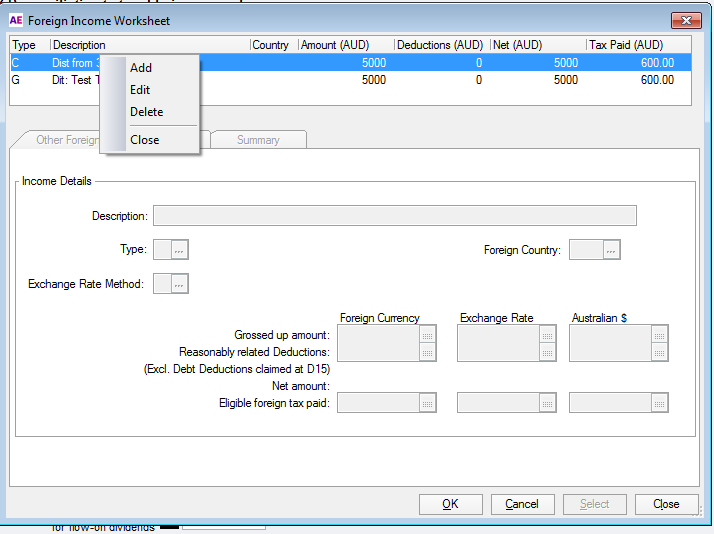Choose Add from the context menu
Screen dimensions: 714x534
[x=141, y=68]
